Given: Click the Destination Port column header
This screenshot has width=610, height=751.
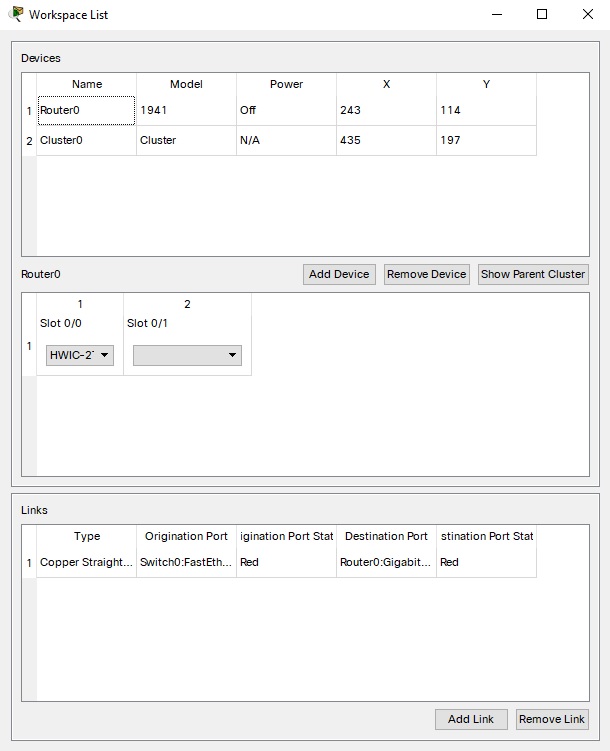Looking at the screenshot, I should 386,536.
